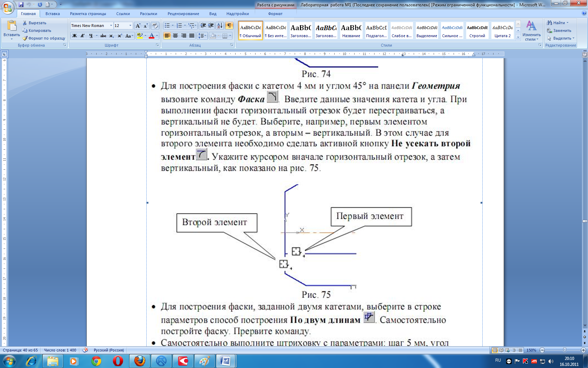The image size is (588, 368).
Task: Open the Office button menu
Action: [x=8, y=7]
